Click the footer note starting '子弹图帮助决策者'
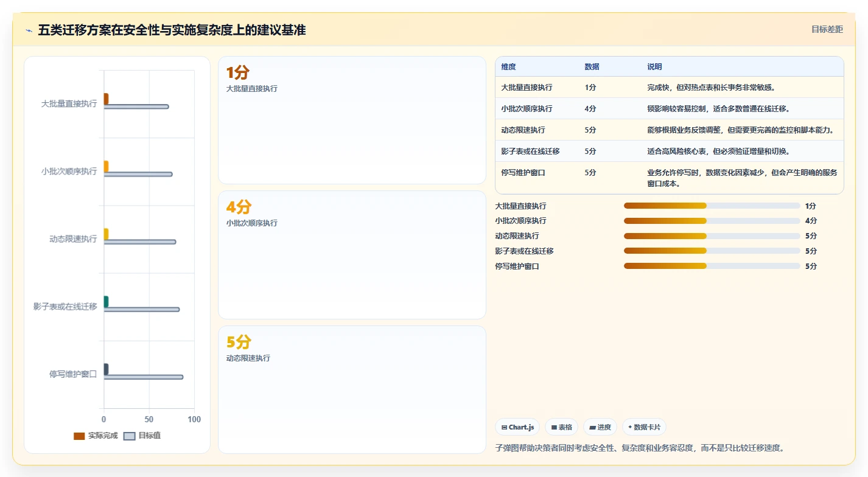 (640, 448)
